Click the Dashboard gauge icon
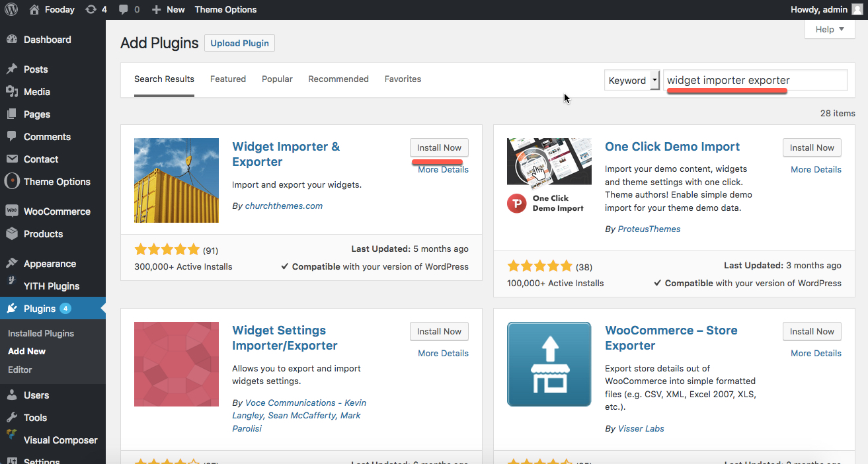 [11, 40]
